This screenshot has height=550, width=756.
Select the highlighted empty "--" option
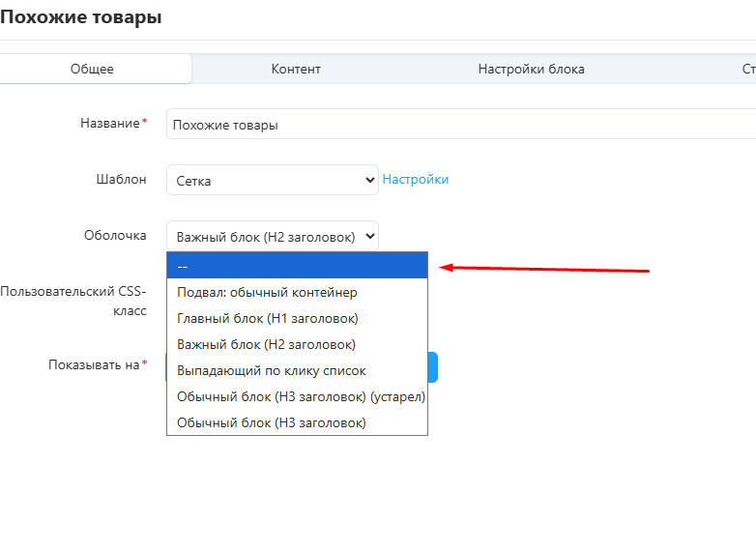point(297,266)
